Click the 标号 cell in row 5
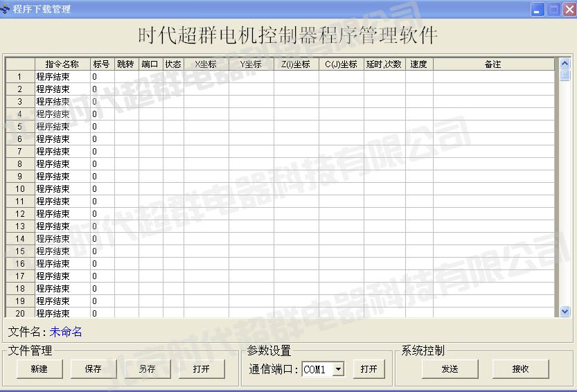The image size is (577, 392). point(102,127)
